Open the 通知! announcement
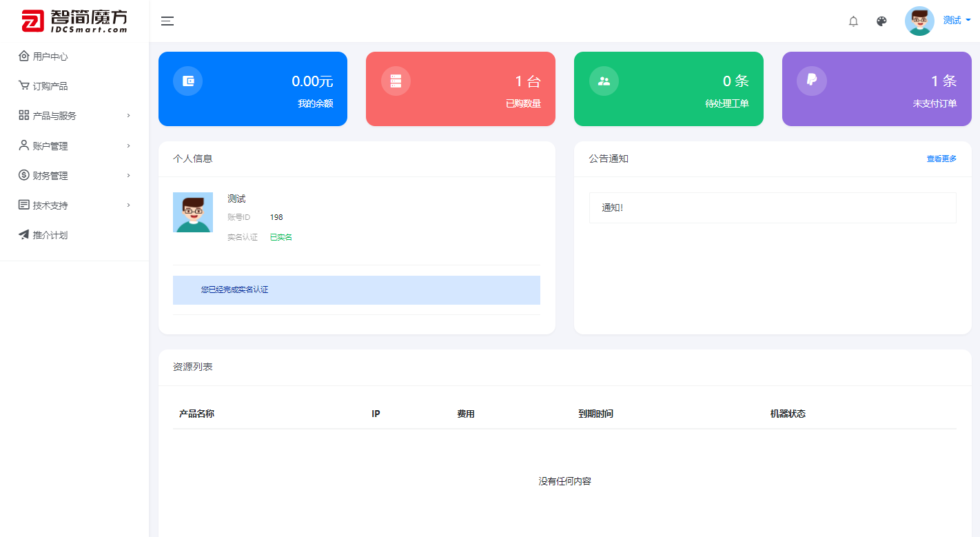Image resolution: width=980 pixels, height=537 pixels. pos(773,207)
